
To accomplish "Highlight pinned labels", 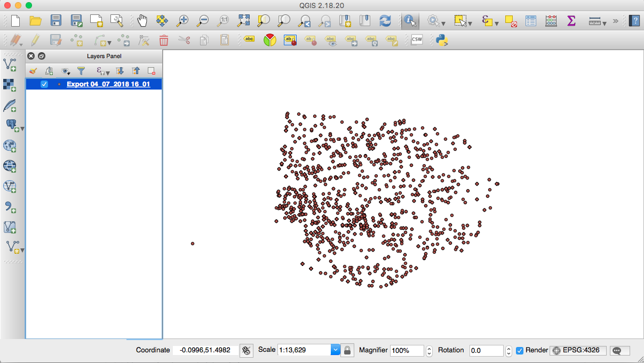I will [290, 40].
